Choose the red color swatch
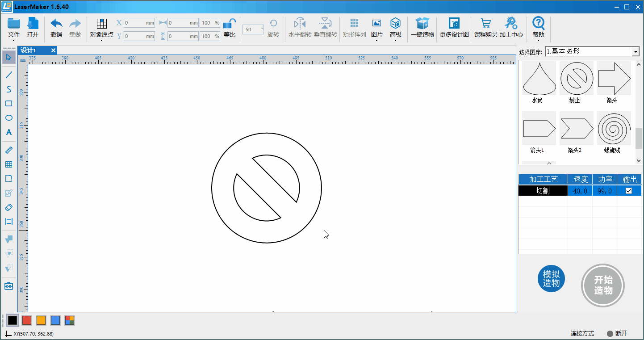644x340 pixels. click(x=27, y=320)
